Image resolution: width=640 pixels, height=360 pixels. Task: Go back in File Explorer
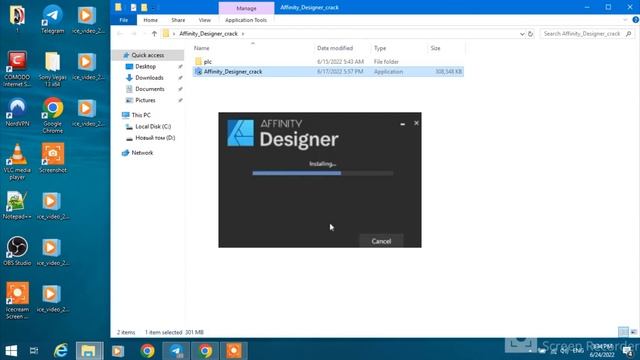120,34
